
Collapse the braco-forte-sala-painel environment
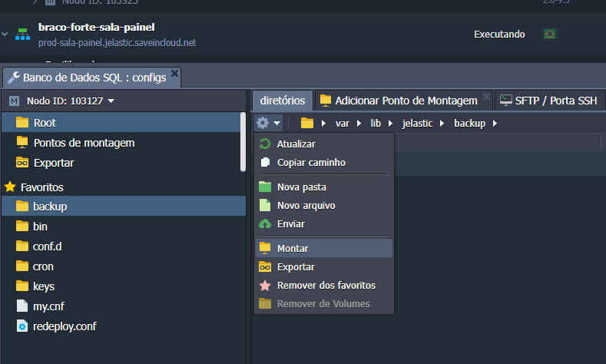(x=6, y=35)
